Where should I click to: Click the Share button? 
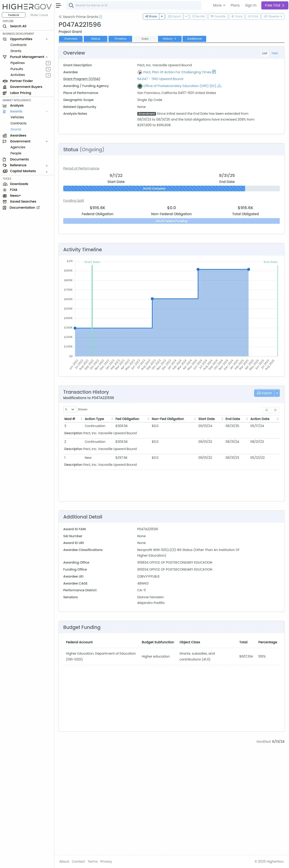[151, 16]
